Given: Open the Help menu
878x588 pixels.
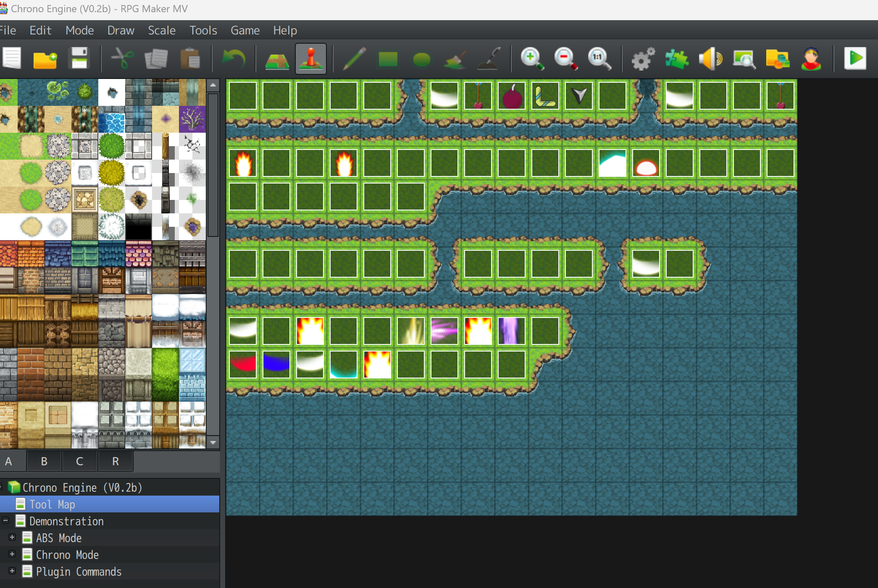Looking at the screenshot, I should tap(285, 30).
